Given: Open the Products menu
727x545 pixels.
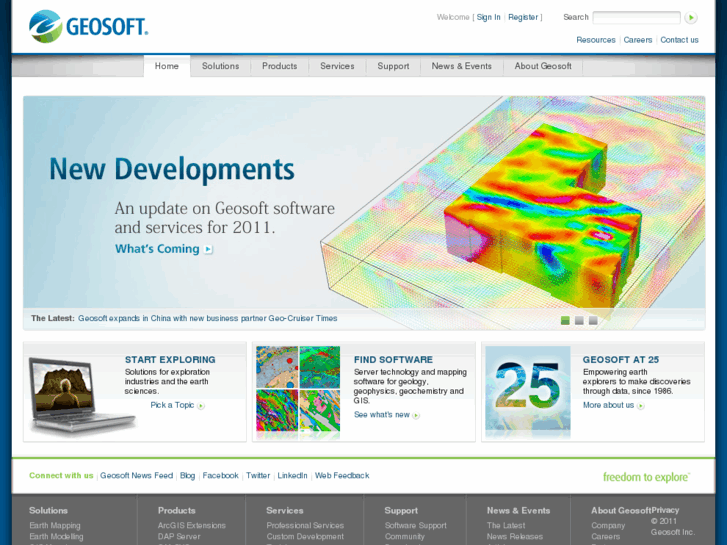Looking at the screenshot, I should pos(280,66).
